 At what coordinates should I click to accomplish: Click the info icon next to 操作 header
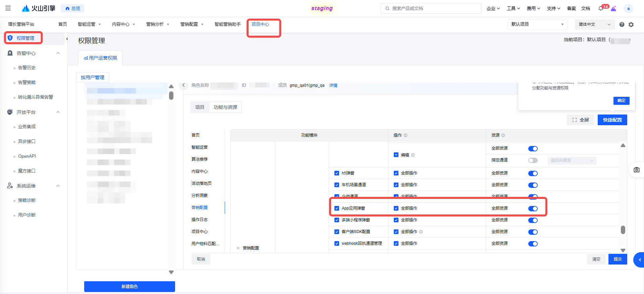coord(406,135)
